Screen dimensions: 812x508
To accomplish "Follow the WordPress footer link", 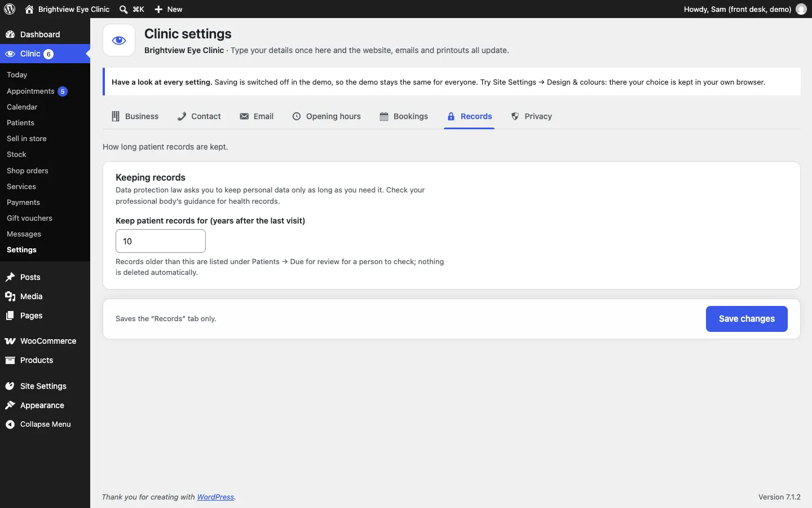I will (215, 497).
